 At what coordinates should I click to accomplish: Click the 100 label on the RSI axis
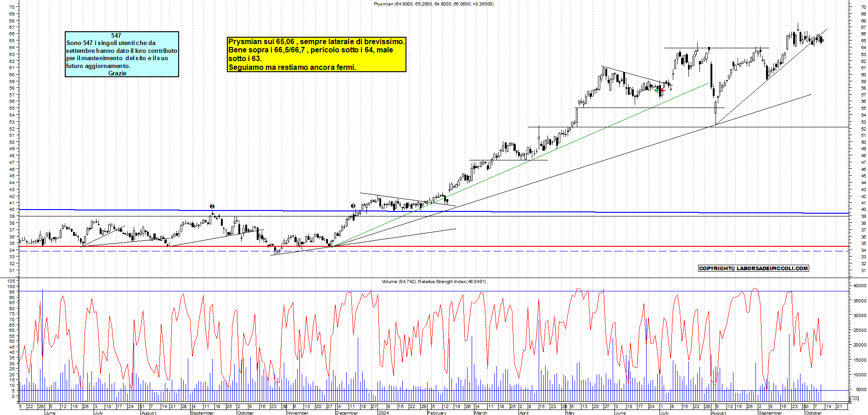point(11,286)
